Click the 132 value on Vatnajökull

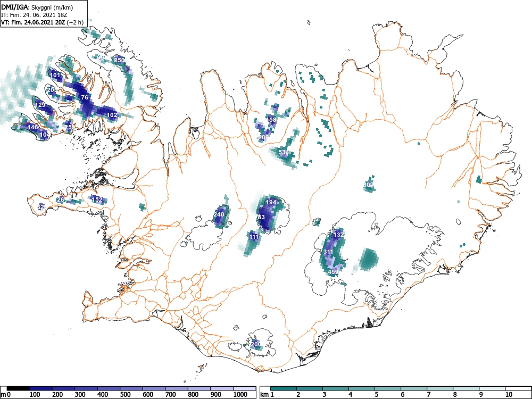[338, 235]
